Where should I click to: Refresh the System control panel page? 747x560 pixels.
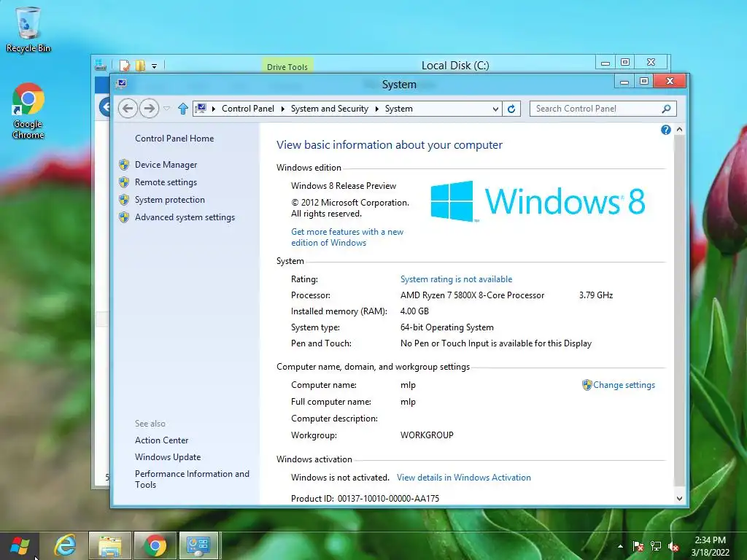pos(511,109)
